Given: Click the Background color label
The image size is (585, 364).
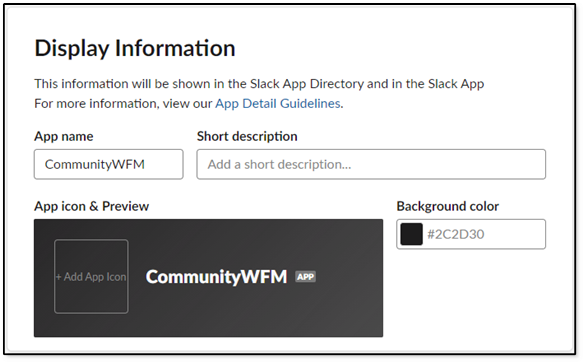Looking at the screenshot, I should (x=448, y=206).
